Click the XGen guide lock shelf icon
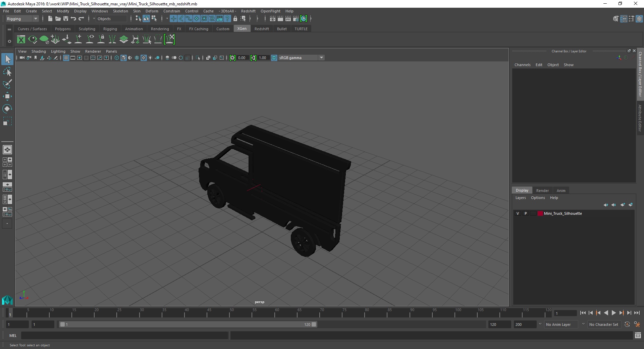Screen dimensions: 644x349 point(101,40)
